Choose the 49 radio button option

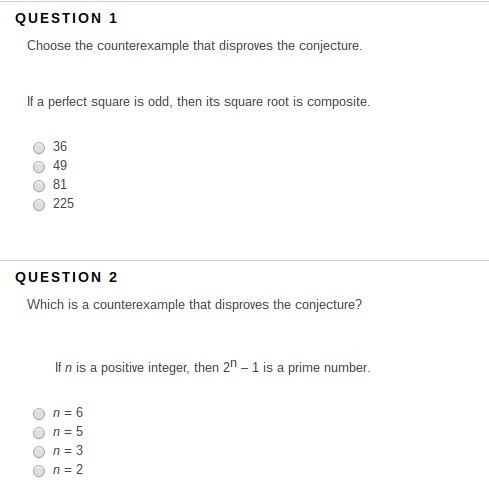(x=39, y=166)
